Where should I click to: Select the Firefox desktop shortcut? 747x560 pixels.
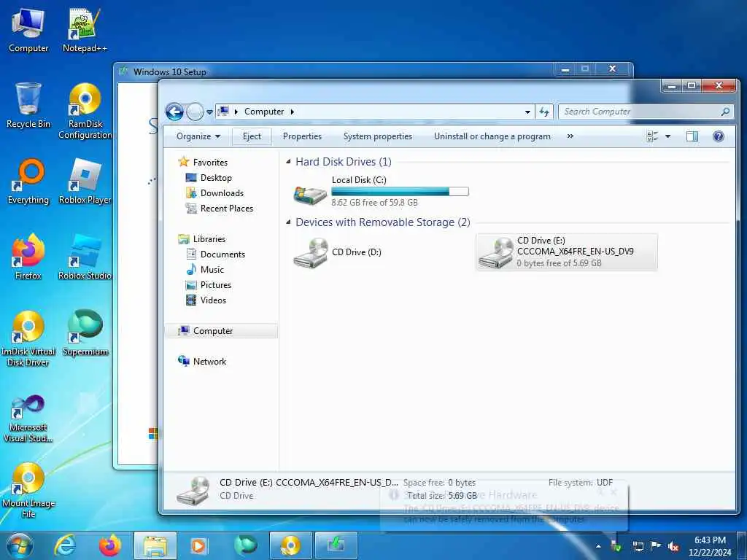coord(28,257)
